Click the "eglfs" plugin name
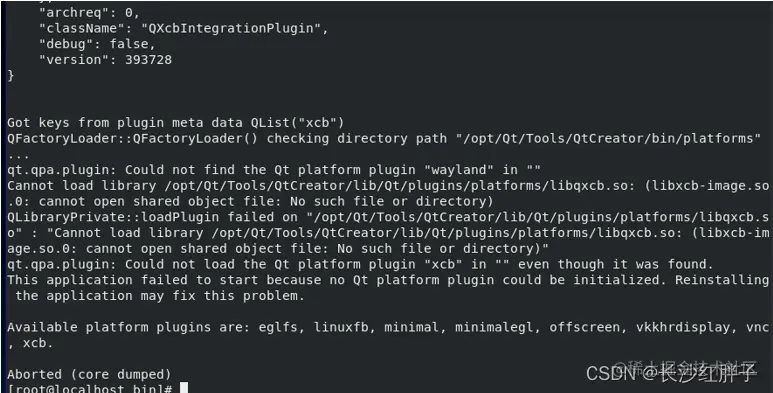773x393 pixels. [278, 327]
